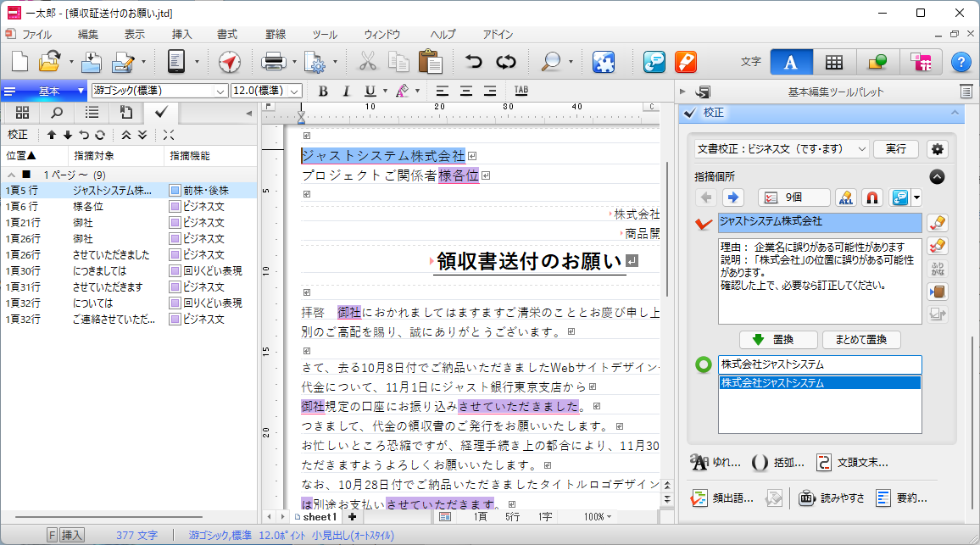Create a new blank document
The height and width of the screenshot is (545, 980).
20,62
